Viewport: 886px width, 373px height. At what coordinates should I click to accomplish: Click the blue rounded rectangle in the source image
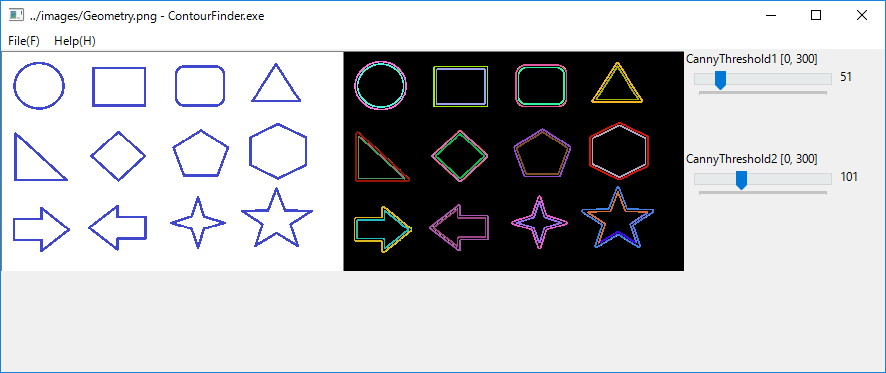pyautogui.click(x=200, y=86)
